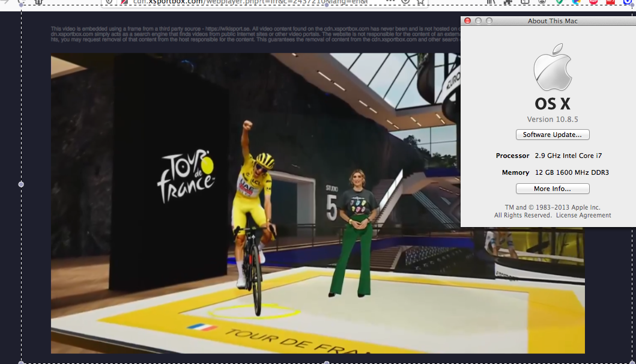
Task: Click the downloads arrow icon in the browser toolbar
Action: tap(405, 2)
